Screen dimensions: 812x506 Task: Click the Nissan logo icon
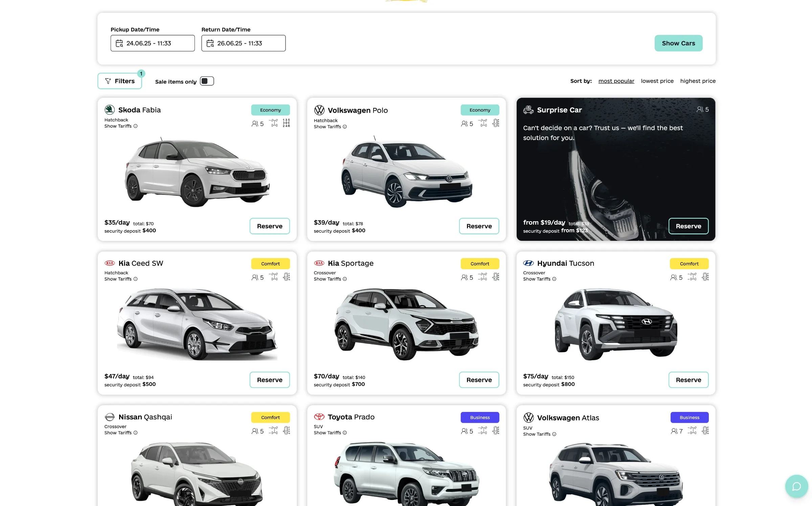110,417
